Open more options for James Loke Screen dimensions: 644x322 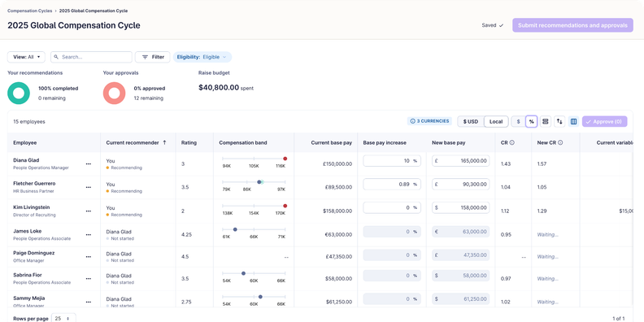coord(89,234)
